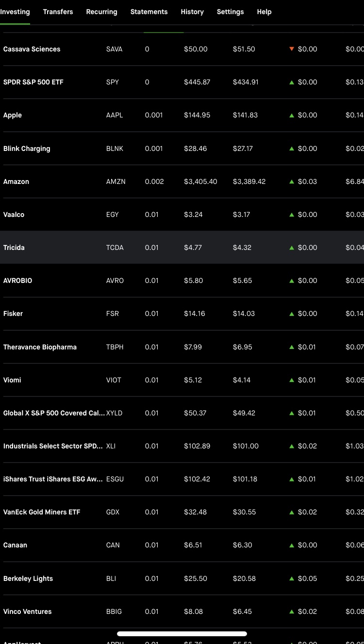Click the Berkeley Lights name
The width and height of the screenshot is (364, 644).
[x=28, y=578]
